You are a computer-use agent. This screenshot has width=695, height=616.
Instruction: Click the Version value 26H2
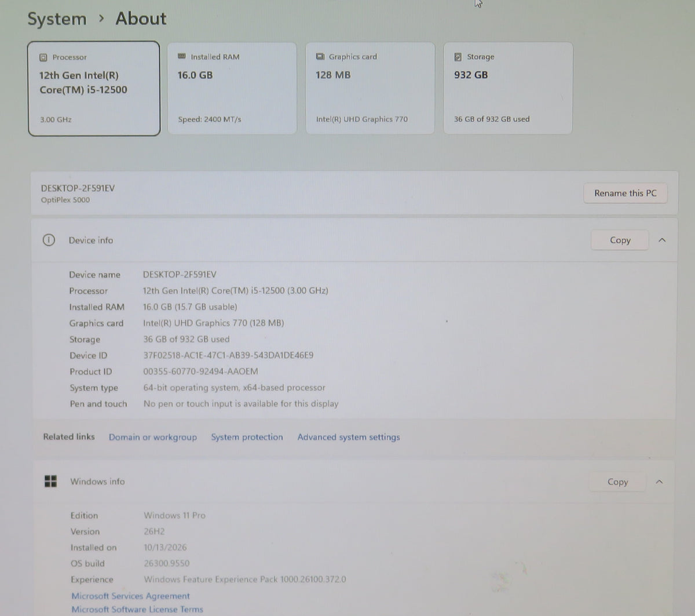point(154,531)
